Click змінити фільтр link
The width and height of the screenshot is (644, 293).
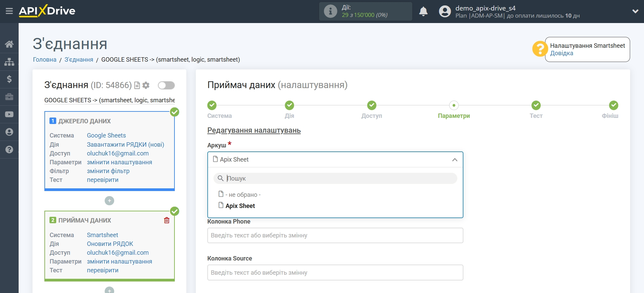(x=108, y=171)
